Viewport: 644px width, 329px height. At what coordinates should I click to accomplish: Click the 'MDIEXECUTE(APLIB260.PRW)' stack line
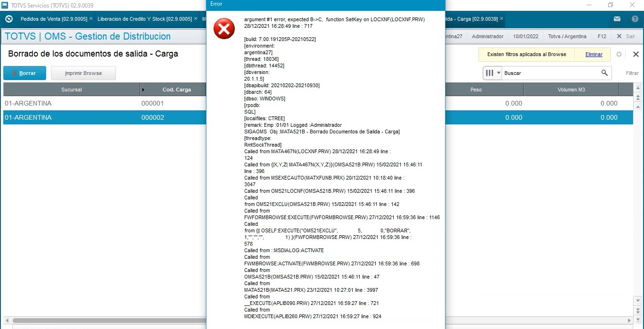point(313,316)
